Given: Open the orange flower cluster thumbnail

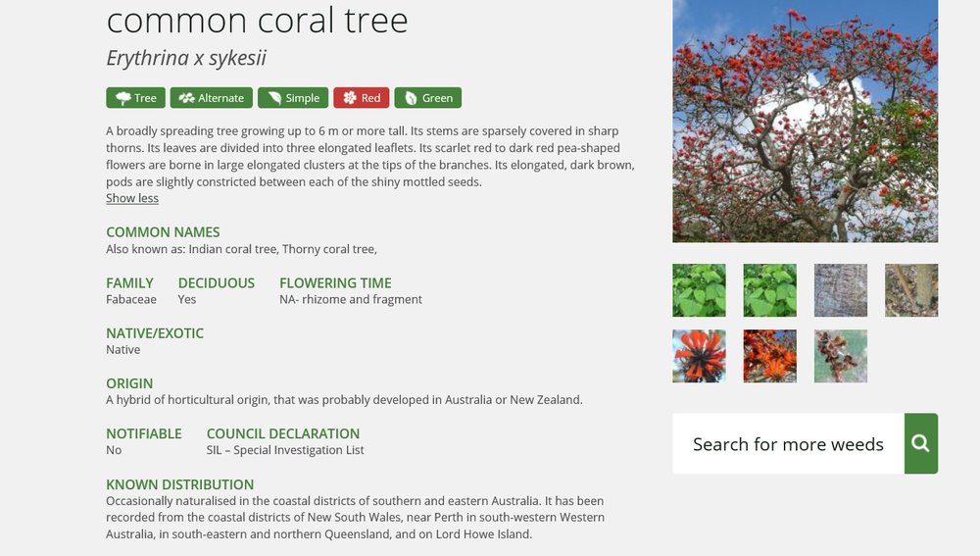Looking at the screenshot, I should point(770,356).
